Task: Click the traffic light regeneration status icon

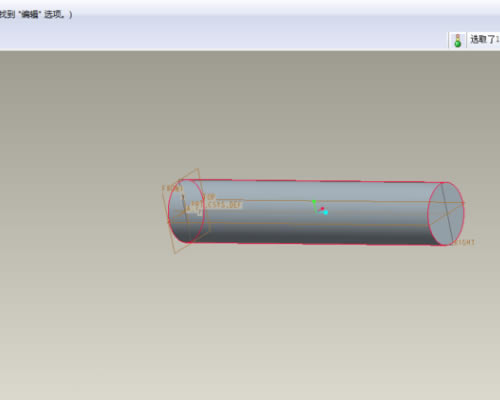Action: [x=458, y=40]
